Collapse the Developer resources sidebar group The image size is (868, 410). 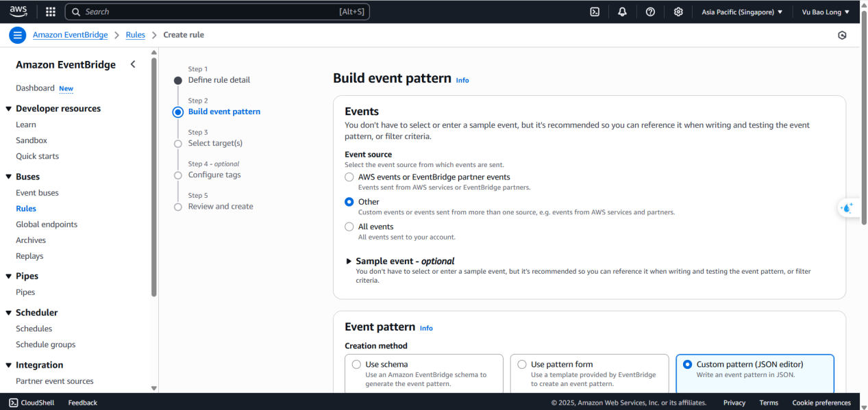8,109
